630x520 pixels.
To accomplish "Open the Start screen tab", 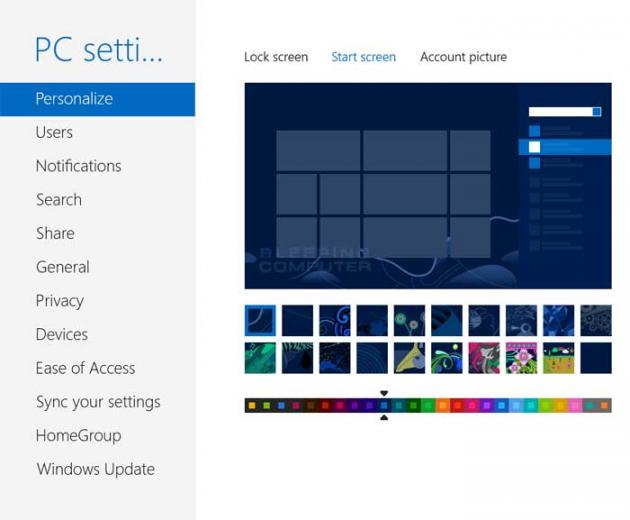I will (363, 57).
